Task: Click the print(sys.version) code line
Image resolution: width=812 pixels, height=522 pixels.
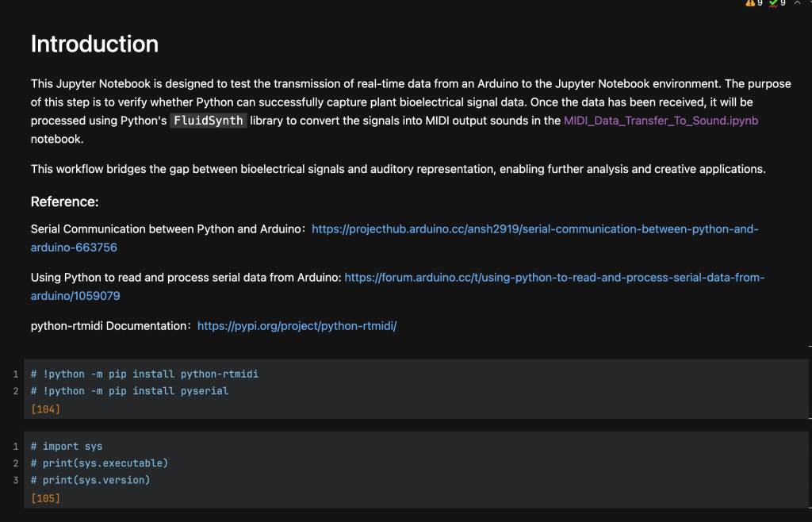Action: pos(90,480)
